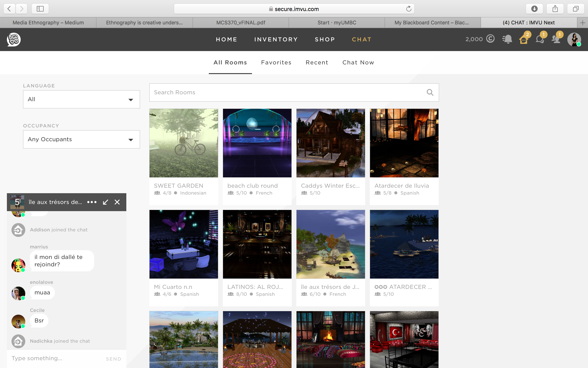Select the All Rooms tab
Viewport: 588px width, 368px height.
coord(230,63)
